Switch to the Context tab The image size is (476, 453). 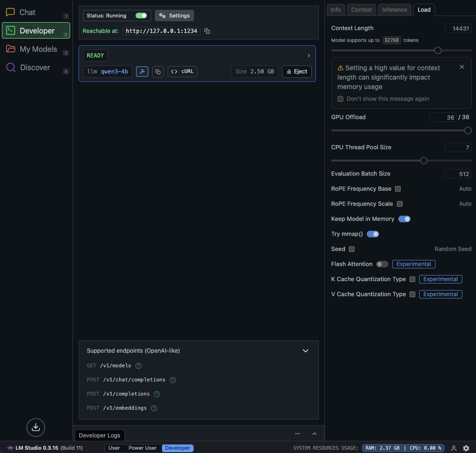[361, 10]
